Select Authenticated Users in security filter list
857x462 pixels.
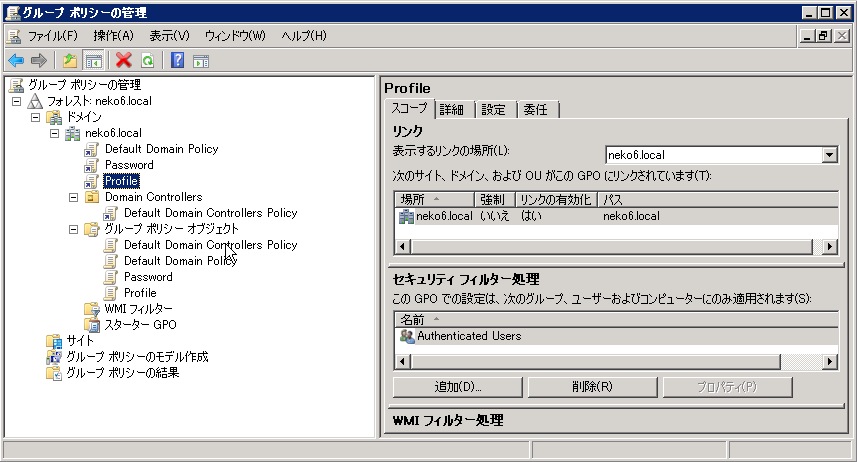pos(468,336)
